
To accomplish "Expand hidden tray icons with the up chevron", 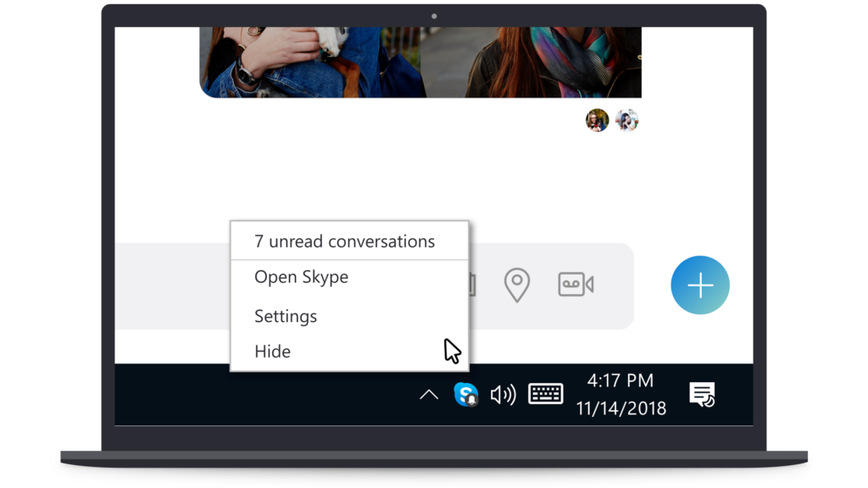I will point(429,395).
